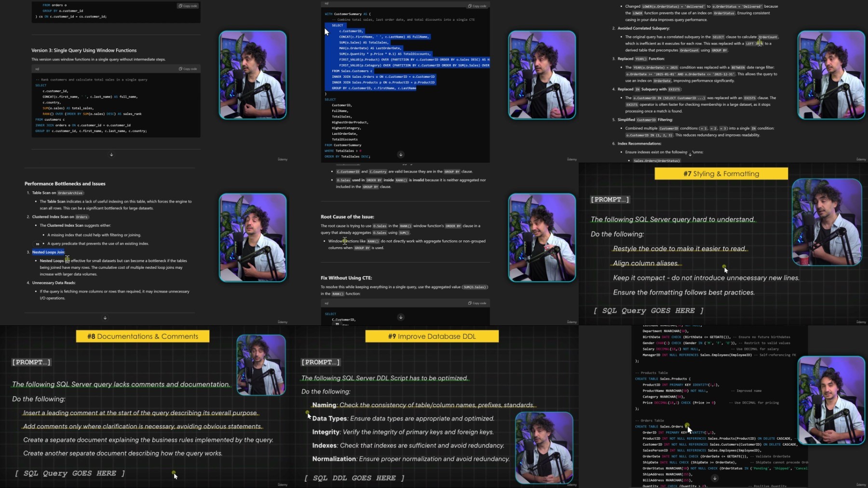
Task: Click presenter webcam beside Version 3 heading
Action: point(253,75)
